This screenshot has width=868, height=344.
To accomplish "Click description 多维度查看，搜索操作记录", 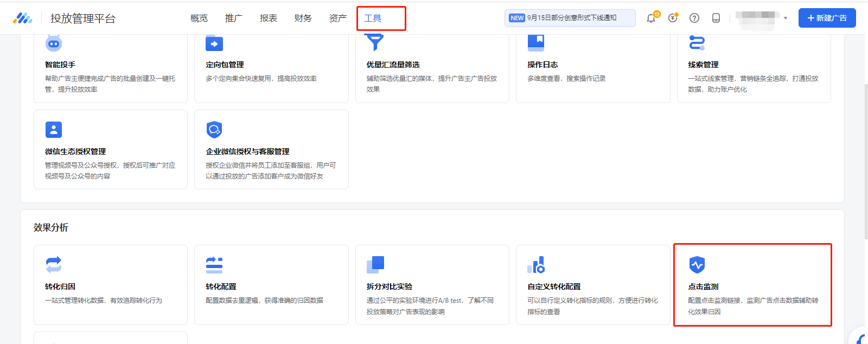I will pos(566,79).
